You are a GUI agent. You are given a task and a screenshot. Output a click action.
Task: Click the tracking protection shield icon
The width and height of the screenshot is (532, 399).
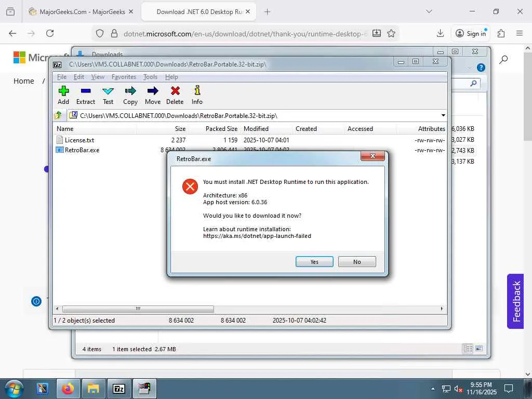[99, 33]
